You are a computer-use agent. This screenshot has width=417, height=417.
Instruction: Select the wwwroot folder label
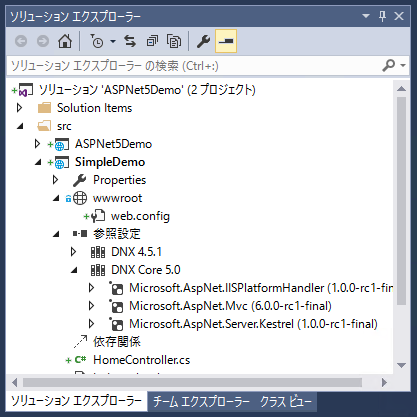click(117, 198)
